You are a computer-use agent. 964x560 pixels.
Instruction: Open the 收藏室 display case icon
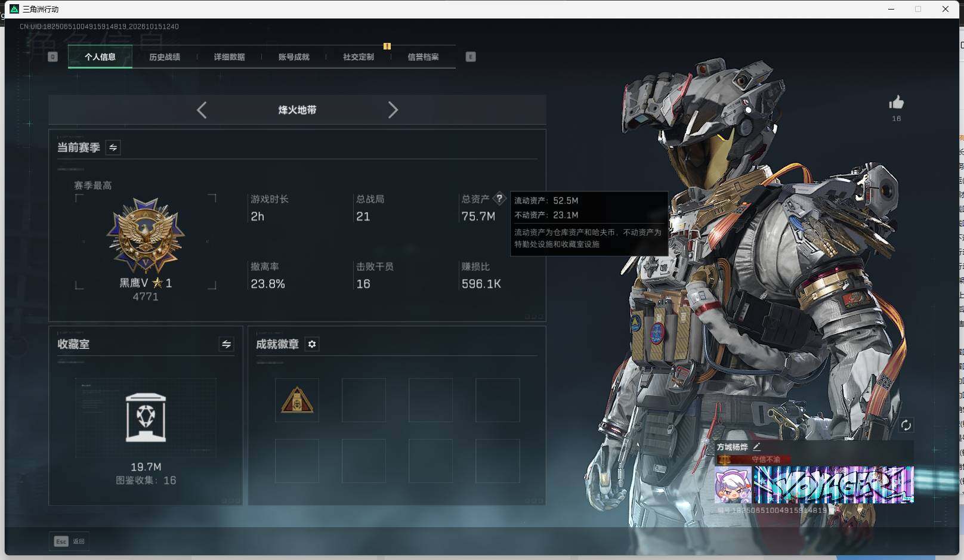tap(146, 417)
